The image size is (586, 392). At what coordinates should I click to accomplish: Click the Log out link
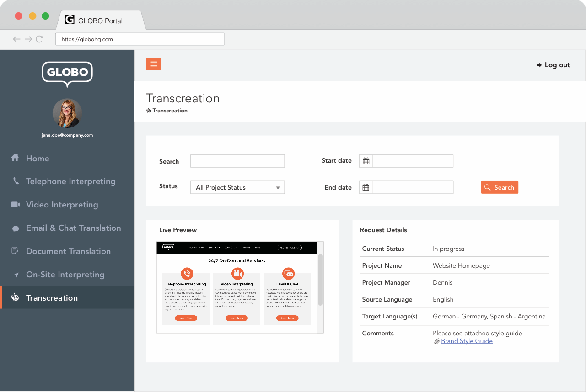click(557, 65)
